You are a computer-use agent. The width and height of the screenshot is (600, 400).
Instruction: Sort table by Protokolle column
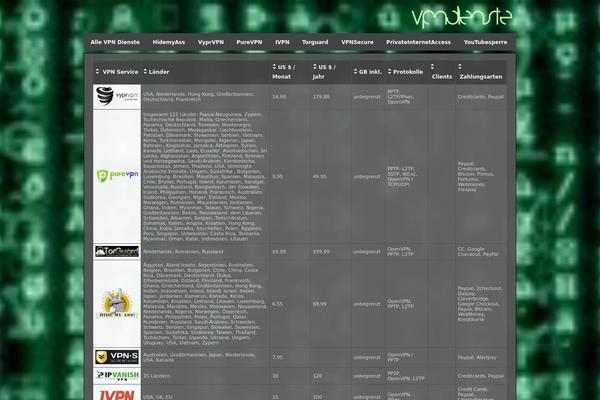pyautogui.click(x=405, y=72)
